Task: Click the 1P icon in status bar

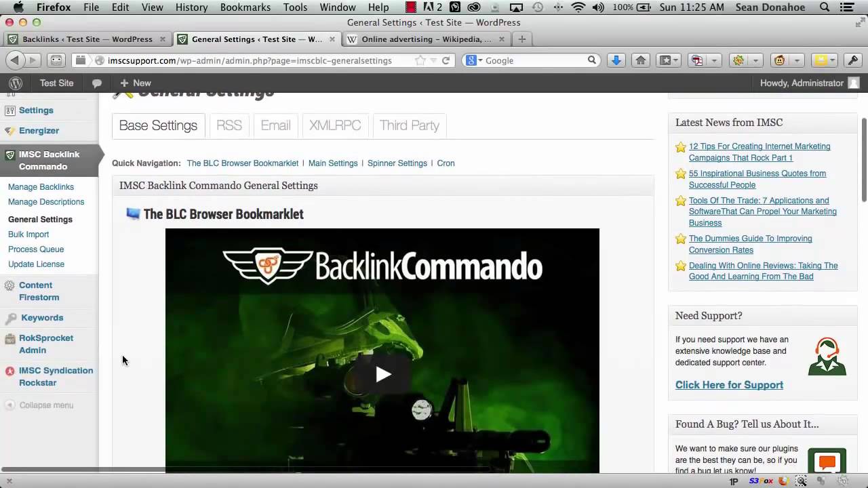Action: point(733,481)
